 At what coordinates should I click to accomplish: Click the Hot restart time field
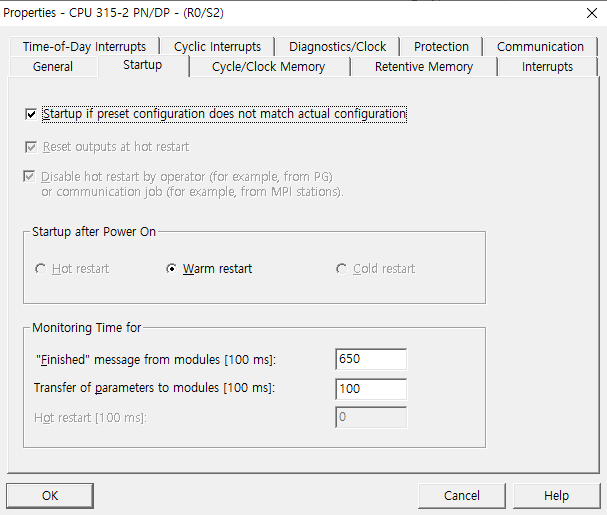click(371, 417)
